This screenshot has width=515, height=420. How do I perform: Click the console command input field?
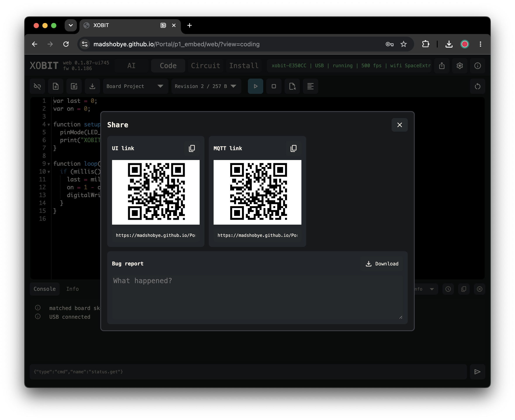point(248,372)
